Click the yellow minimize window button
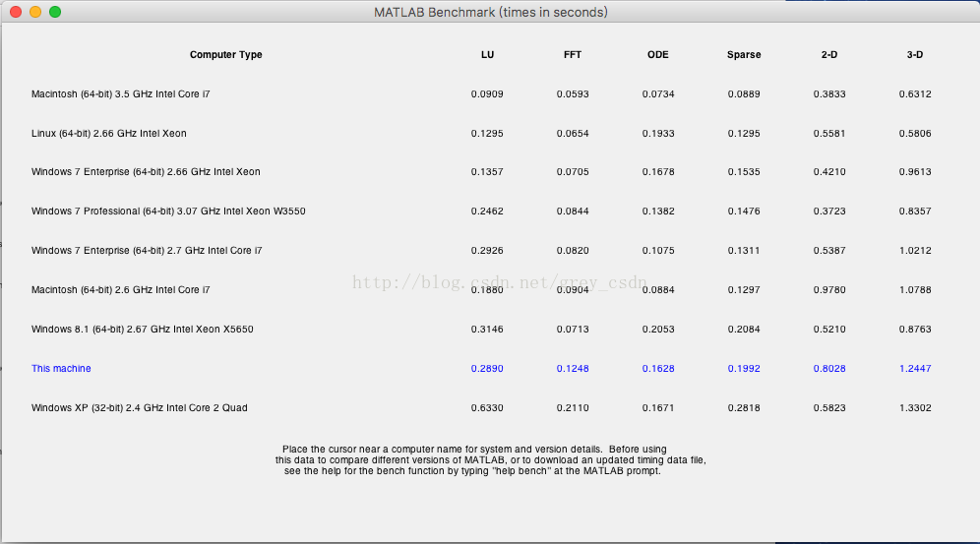980x544 pixels. (35, 12)
